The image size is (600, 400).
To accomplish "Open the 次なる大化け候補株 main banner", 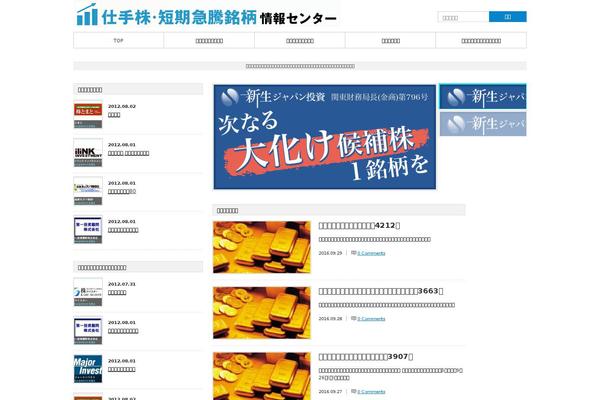I will click(x=324, y=137).
